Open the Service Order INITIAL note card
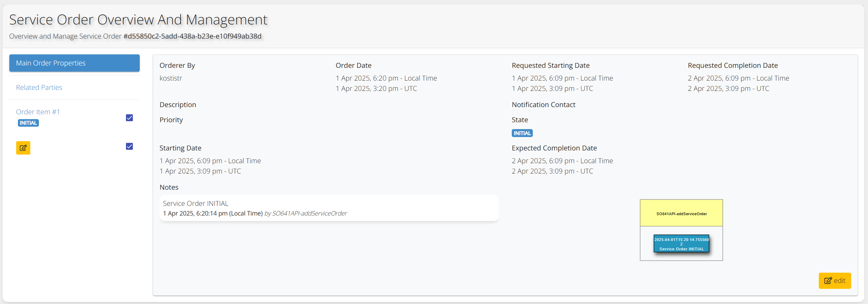Image resolution: width=868 pixels, height=304 pixels. click(x=329, y=208)
